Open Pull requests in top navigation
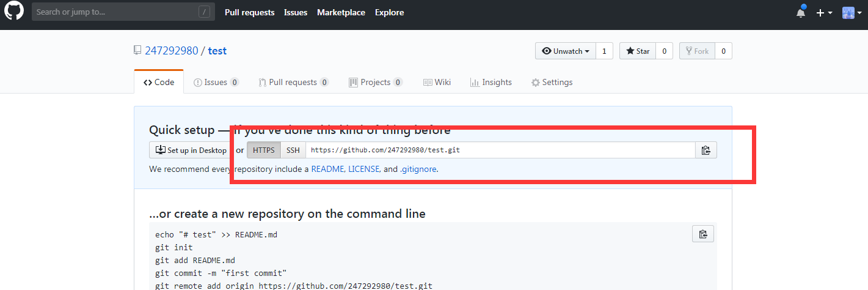The image size is (868, 290). pyautogui.click(x=249, y=12)
